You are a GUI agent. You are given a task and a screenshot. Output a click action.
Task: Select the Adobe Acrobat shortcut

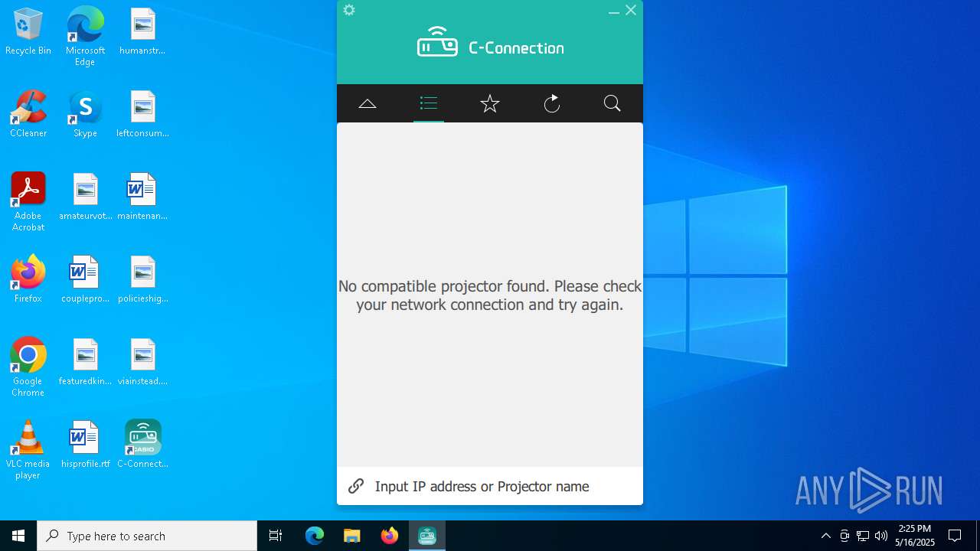click(28, 202)
